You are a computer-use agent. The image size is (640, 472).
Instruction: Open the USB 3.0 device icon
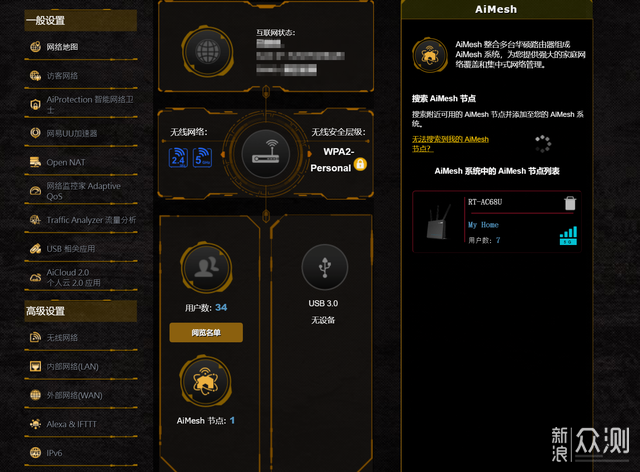(325, 267)
